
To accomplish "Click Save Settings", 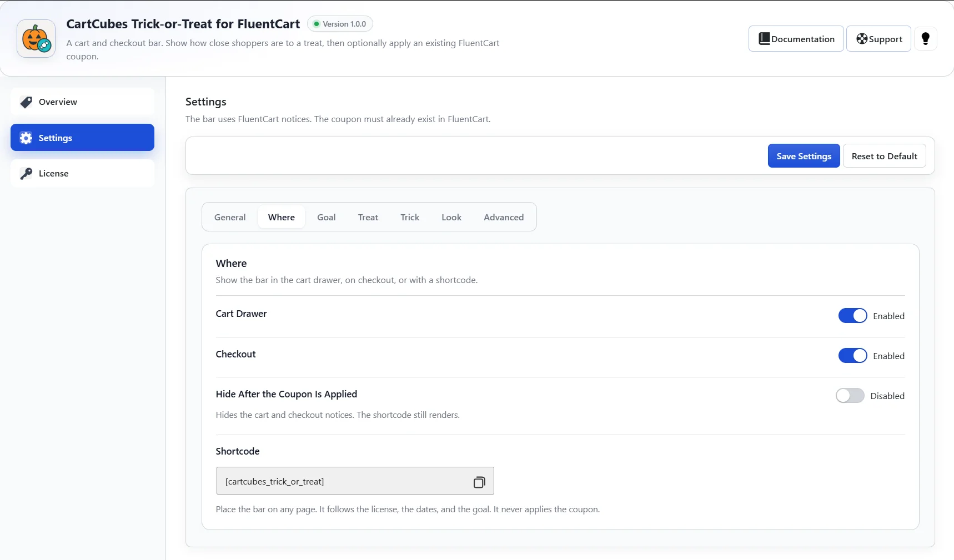I will pyautogui.click(x=804, y=156).
